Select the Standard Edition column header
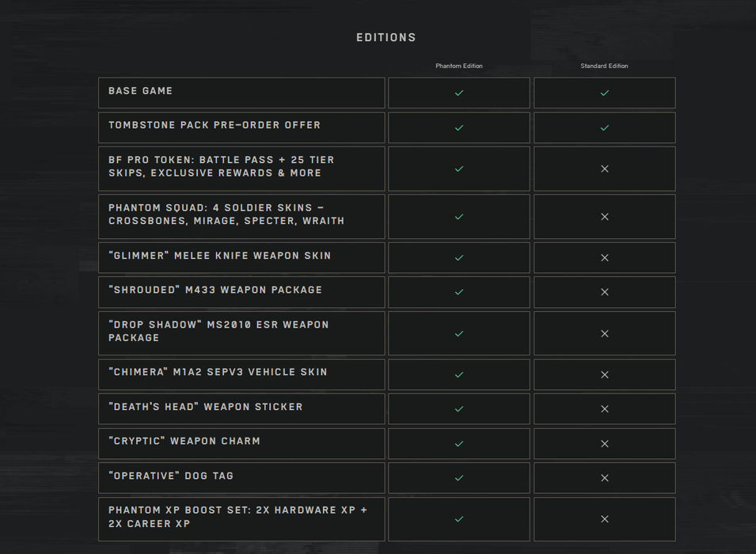Screen dimensions: 756x554 (604, 66)
